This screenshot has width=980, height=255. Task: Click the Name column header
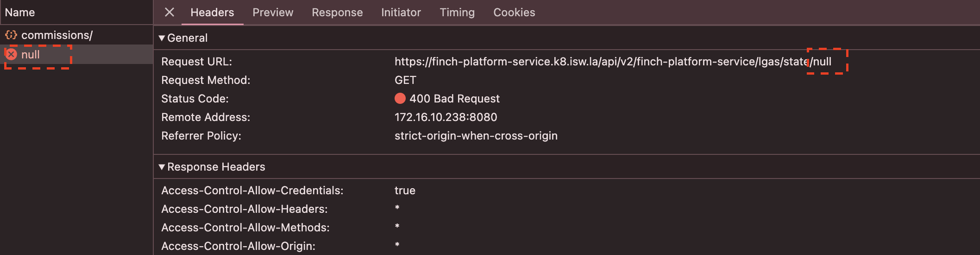pos(20,13)
